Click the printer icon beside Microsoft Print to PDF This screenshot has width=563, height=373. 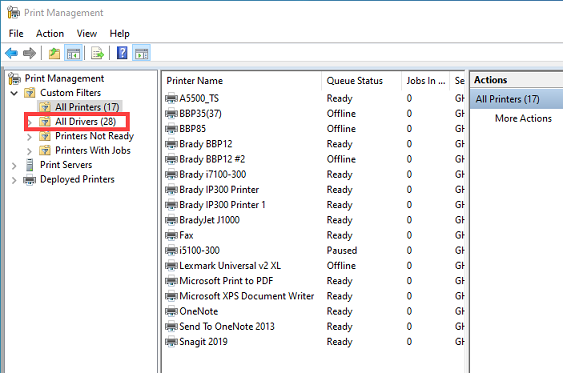(x=171, y=281)
